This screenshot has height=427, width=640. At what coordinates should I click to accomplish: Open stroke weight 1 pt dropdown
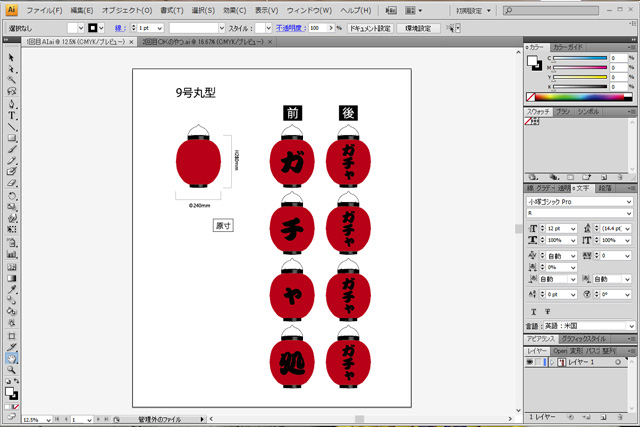160,28
